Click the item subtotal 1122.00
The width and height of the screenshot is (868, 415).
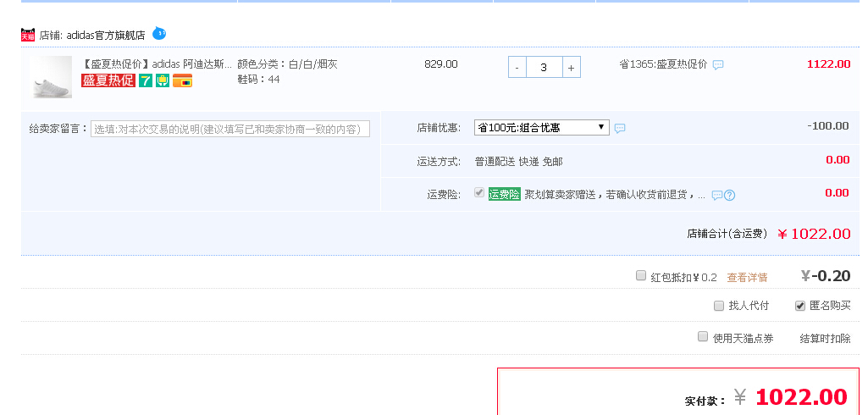click(x=829, y=64)
